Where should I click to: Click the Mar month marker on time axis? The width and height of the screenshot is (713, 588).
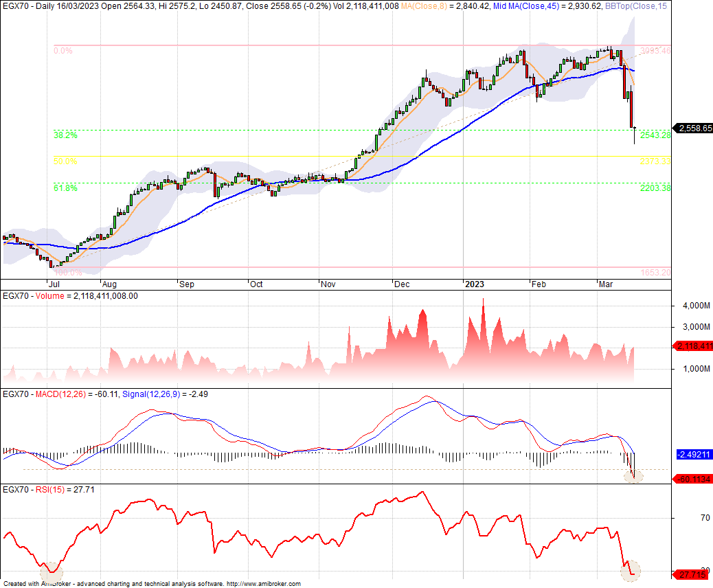point(605,284)
